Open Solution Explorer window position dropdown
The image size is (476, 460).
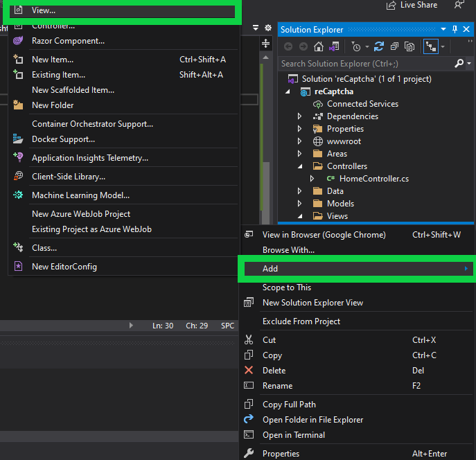[x=443, y=29]
